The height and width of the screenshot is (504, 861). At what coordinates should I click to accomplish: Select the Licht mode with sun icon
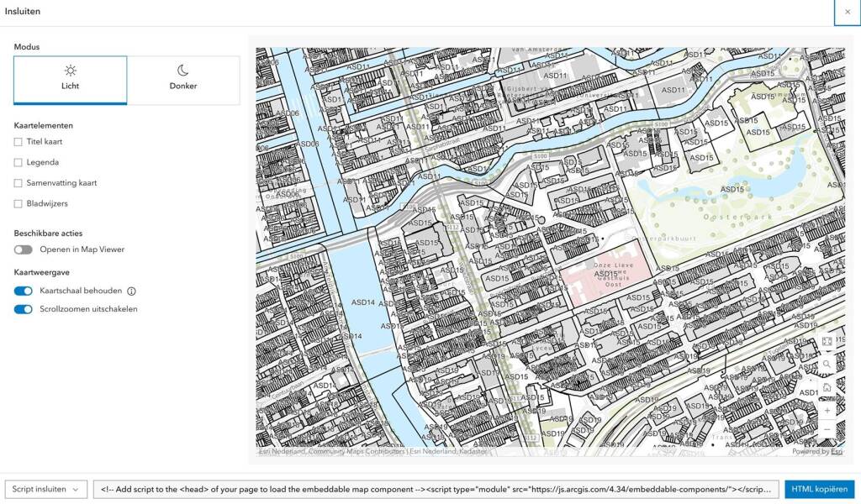(x=71, y=80)
